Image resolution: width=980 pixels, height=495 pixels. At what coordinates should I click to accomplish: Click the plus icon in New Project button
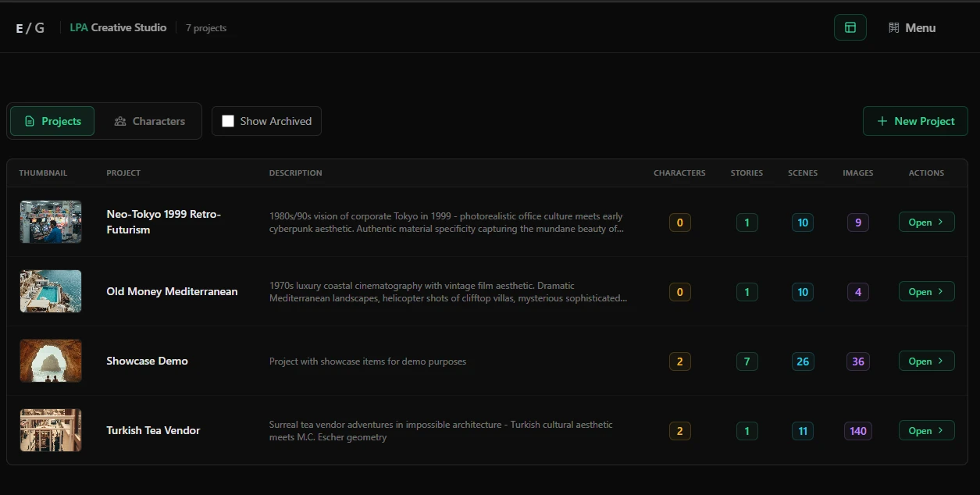pyautogui.click(x=882, y=121)
